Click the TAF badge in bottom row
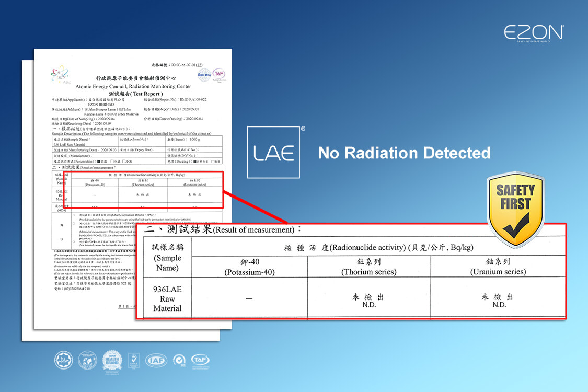Screen dimensions: 588x392 click(200, 361)
